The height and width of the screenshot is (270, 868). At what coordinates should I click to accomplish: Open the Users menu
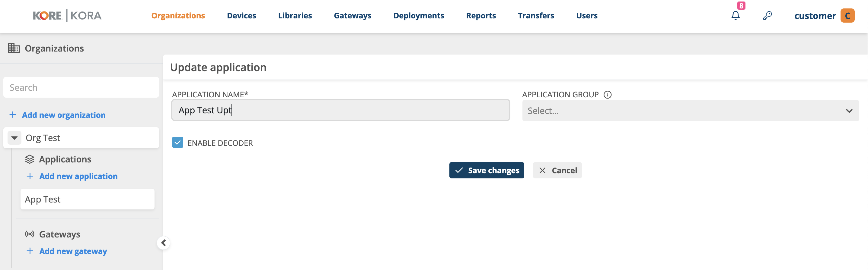(x=587, y=15)
